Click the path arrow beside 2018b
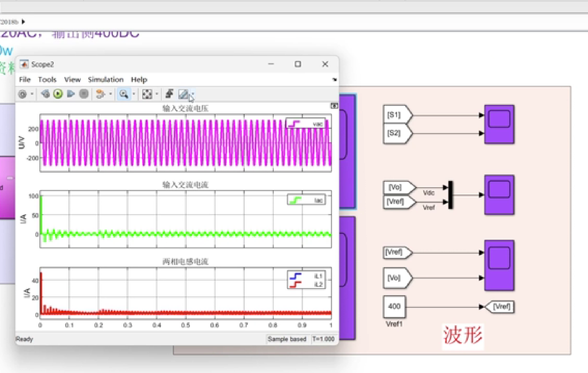Screen dimensions: 588x373 [23, 22]
